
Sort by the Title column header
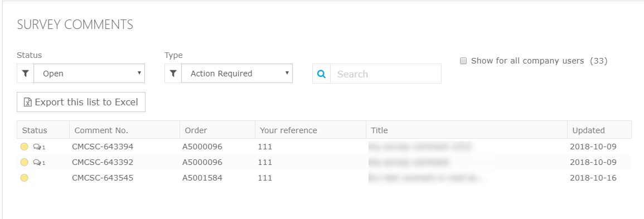380,130
